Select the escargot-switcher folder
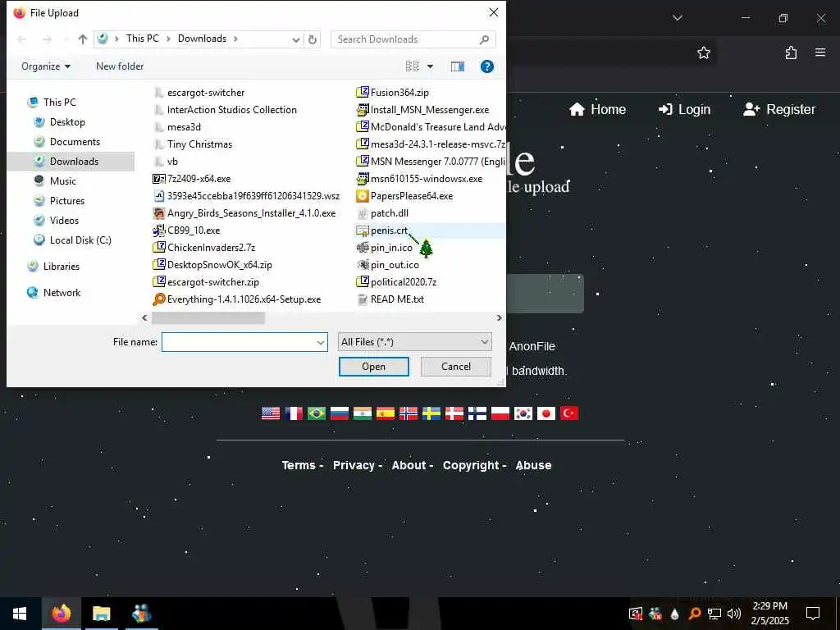The image size is (840, 630). (x=199, y=93)
